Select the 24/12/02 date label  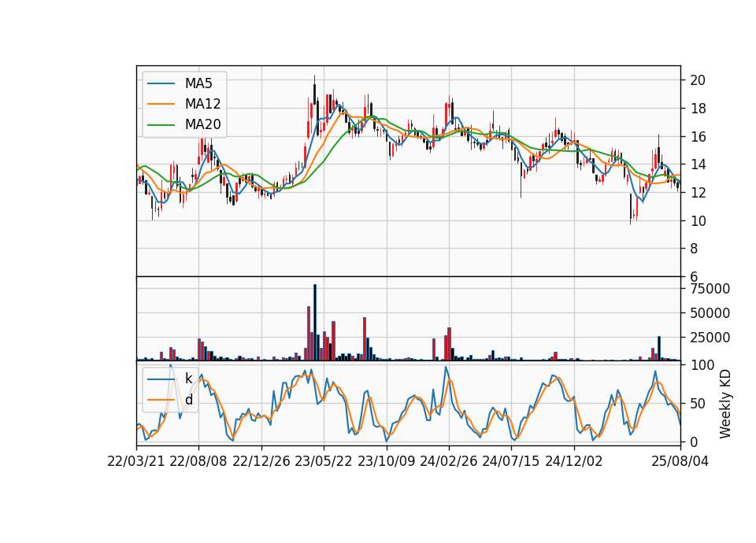(574, 461)
